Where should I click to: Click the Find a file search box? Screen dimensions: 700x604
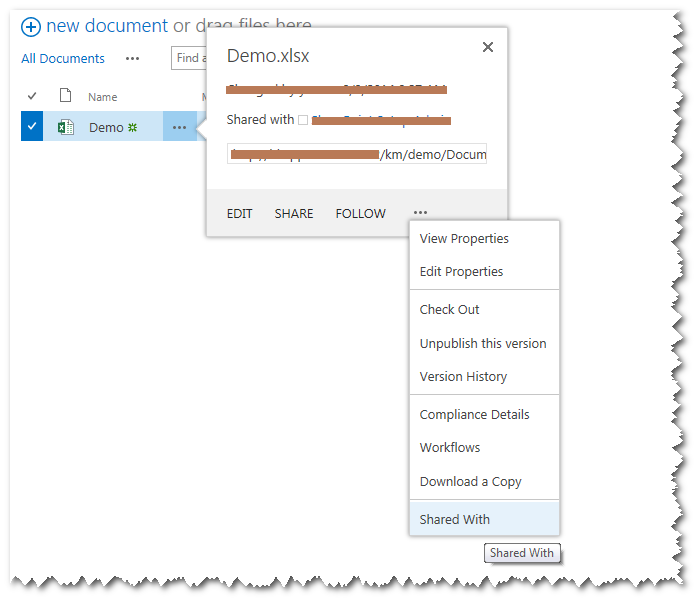pyautogui.click(x=189, y=58)
